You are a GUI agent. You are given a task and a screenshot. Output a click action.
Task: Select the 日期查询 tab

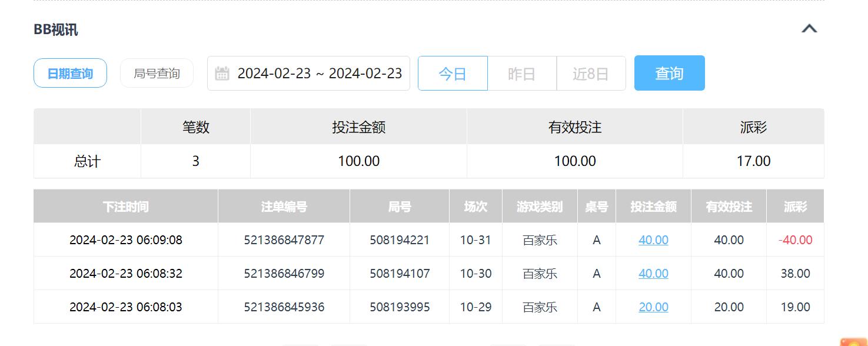70,74
